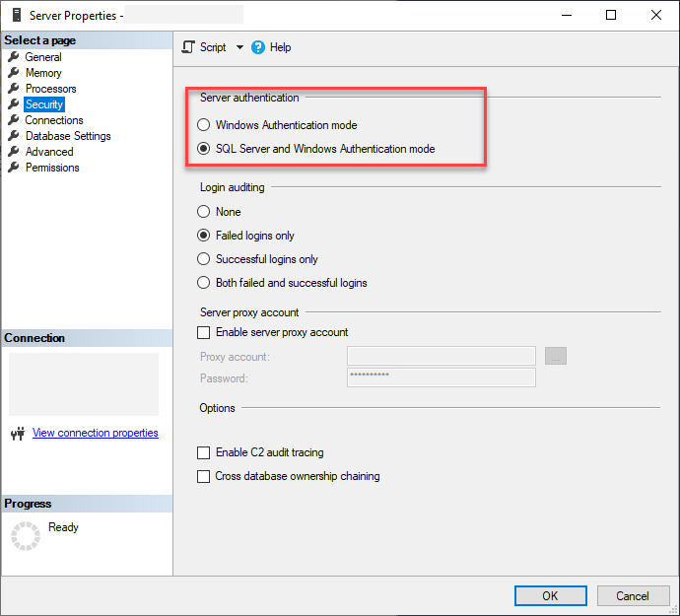Dismiss dialog with Cancel button
680x616 pixels.
click(633, 595)
